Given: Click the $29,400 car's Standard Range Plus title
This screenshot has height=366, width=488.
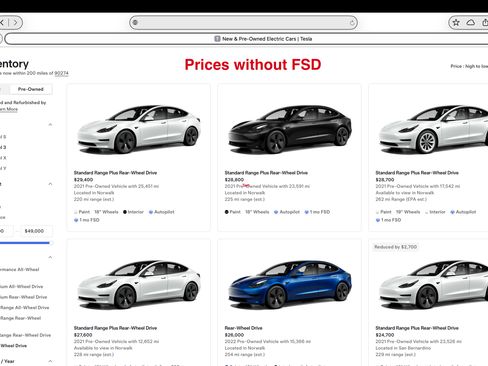Looking at the screenshot, I should coord(115,173).
